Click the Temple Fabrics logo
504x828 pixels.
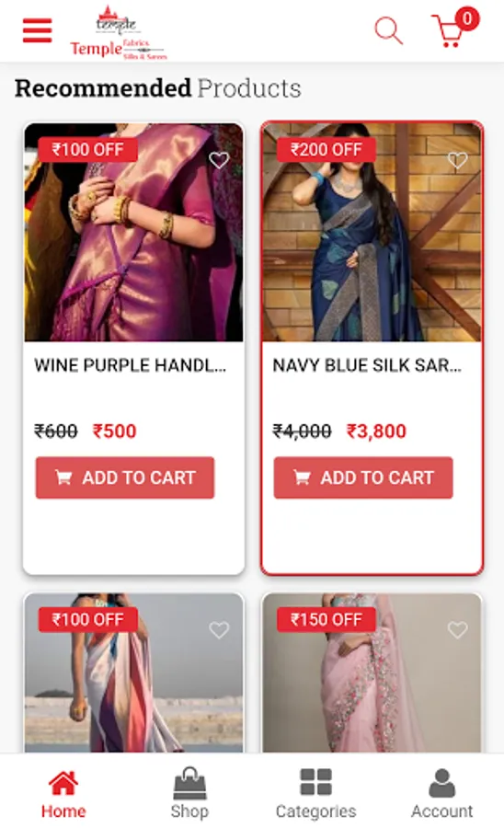(x=119, y=33)
